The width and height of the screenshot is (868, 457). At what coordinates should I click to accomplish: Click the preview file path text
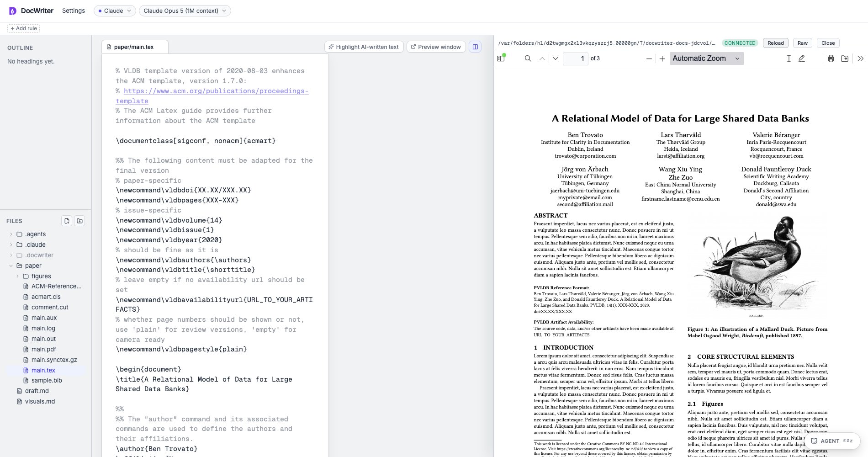607,43
